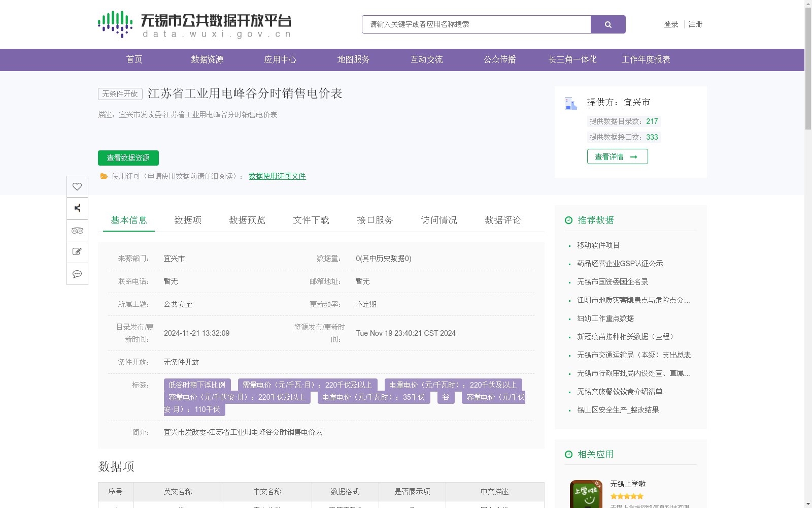Open recommended item 无锡文旅餐饮饮食介绍清单
This screenshot has height=508, width=812.
pos(620,391)
